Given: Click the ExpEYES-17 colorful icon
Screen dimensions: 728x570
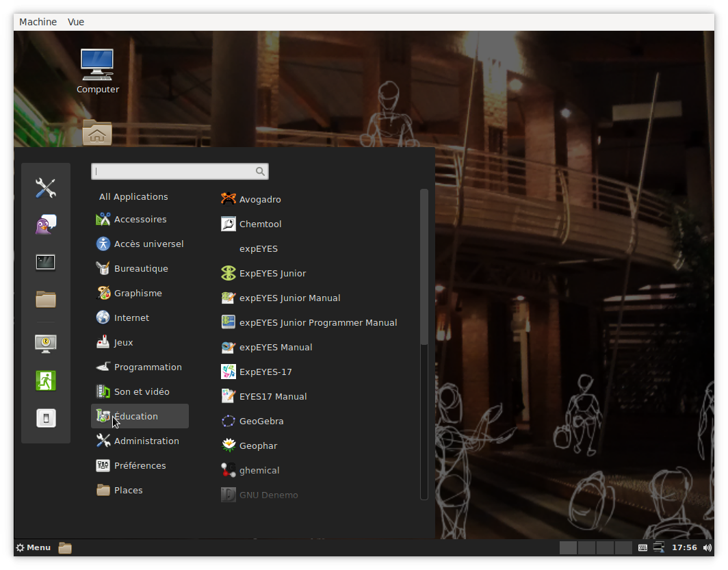Looking at the screenshot, I should 228,372.
